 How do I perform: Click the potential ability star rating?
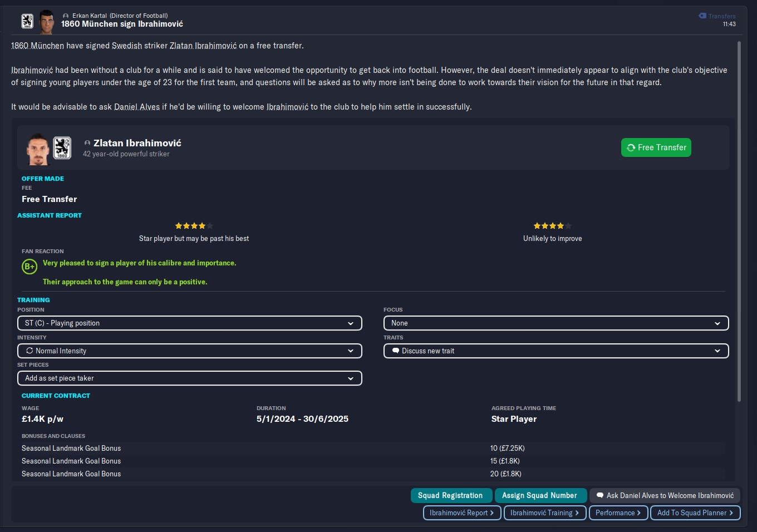[552, 226]
